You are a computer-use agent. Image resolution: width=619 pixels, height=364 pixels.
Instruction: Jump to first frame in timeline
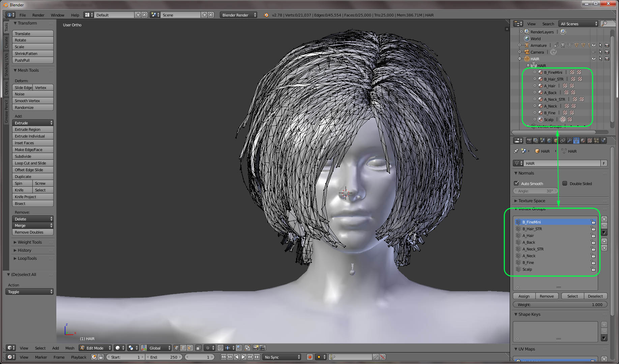point(223,357)
